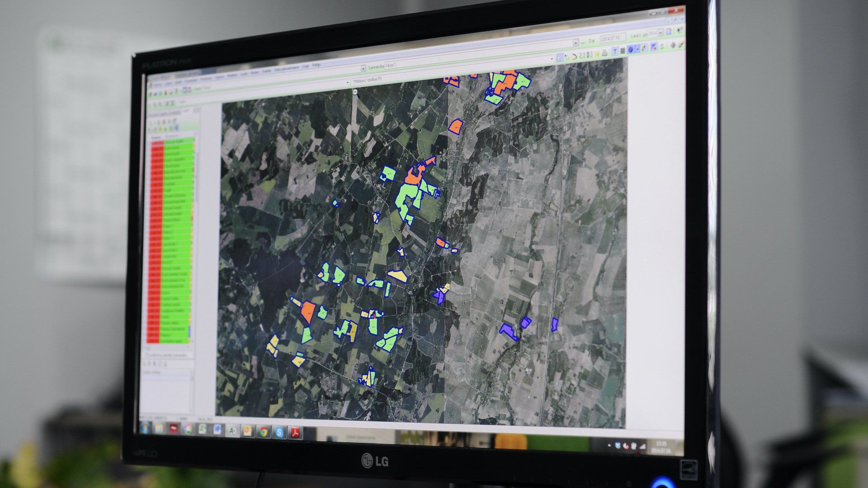Click the printer icon in the toolbar

(x=605, y=53)
